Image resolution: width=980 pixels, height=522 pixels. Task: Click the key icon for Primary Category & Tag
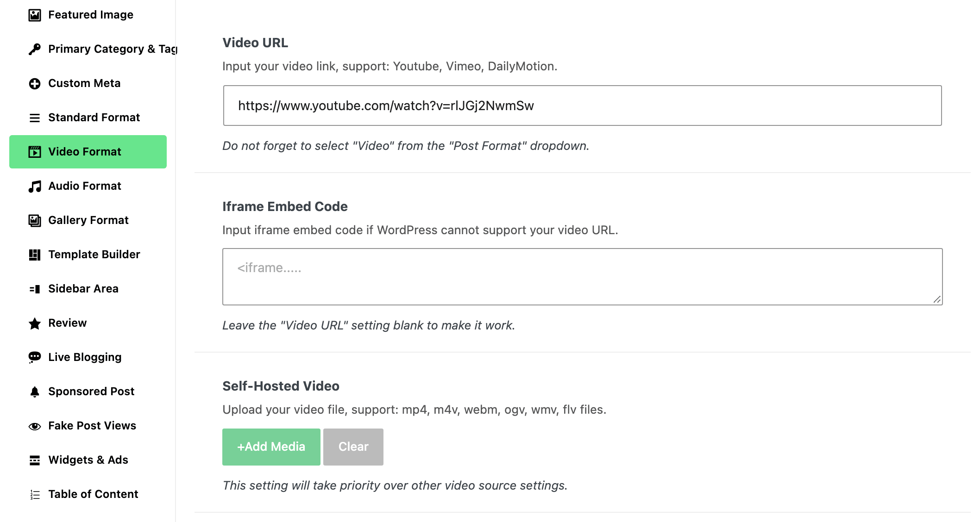pos(35,49)
